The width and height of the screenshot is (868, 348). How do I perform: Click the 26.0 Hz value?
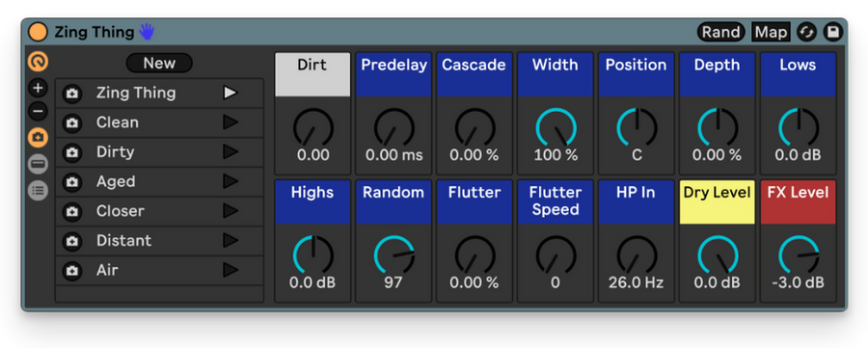coord(637,282)
